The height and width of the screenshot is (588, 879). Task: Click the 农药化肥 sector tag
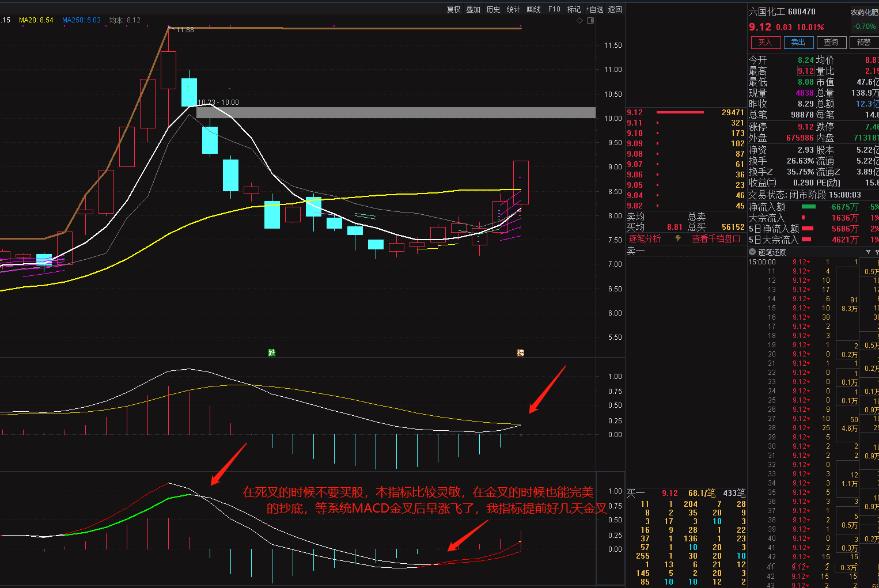[865, 12]
